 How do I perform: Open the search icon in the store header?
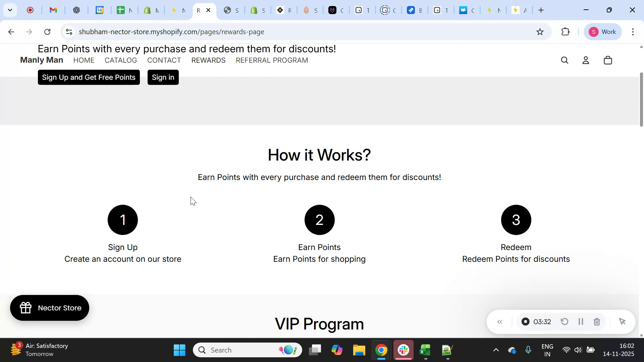(x=565, y=60)
